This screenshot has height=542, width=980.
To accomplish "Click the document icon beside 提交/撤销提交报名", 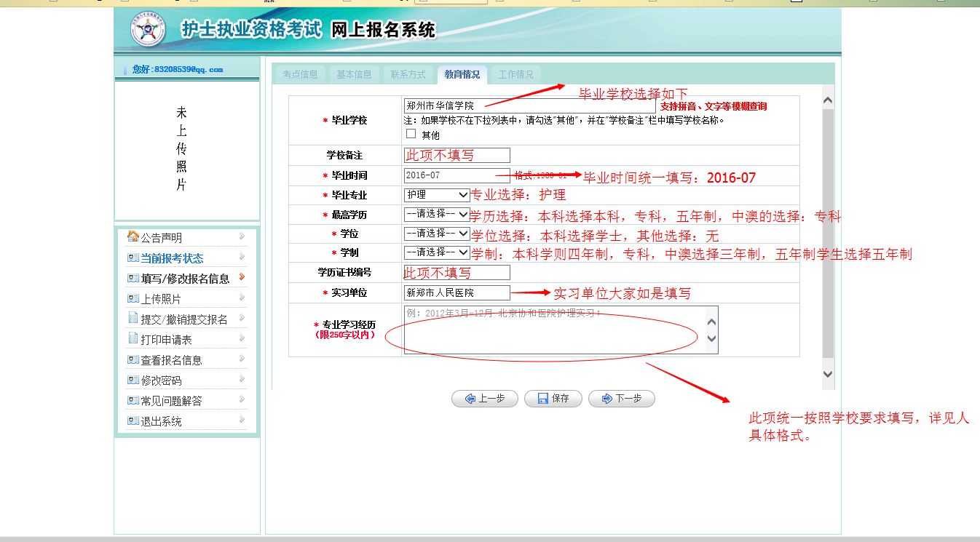I will point(133,318).
